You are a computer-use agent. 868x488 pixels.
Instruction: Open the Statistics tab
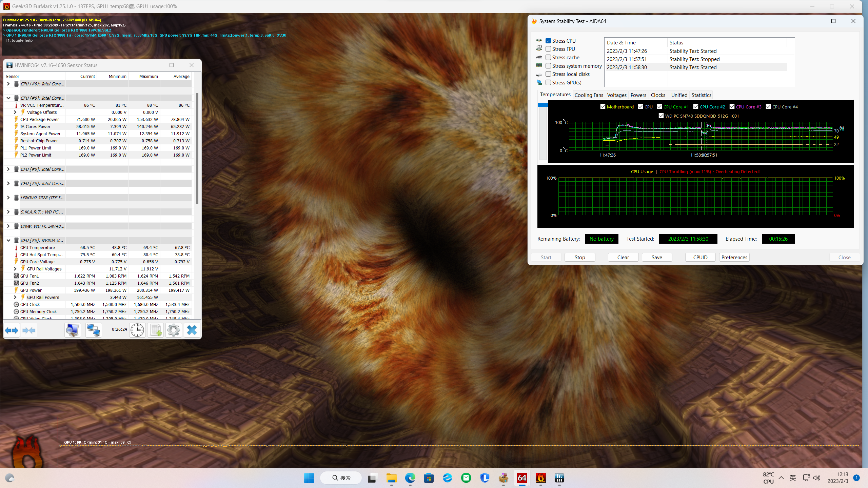[x=701, y=95]
